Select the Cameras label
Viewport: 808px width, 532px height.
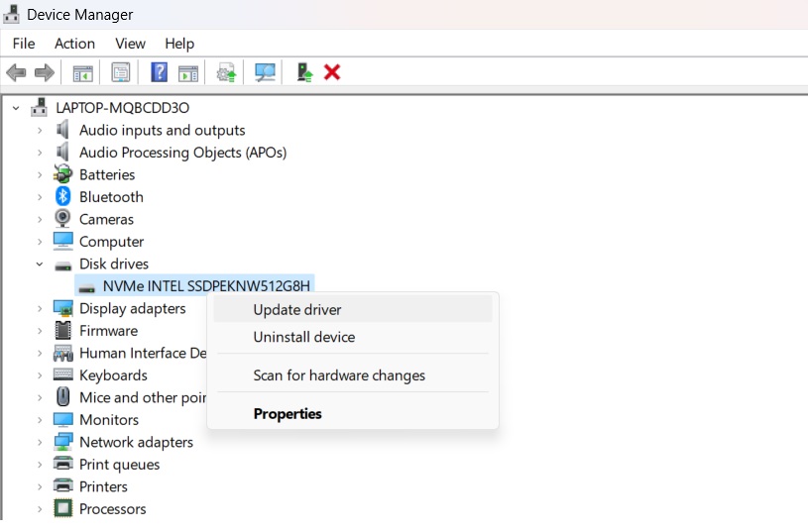(106, 219)
